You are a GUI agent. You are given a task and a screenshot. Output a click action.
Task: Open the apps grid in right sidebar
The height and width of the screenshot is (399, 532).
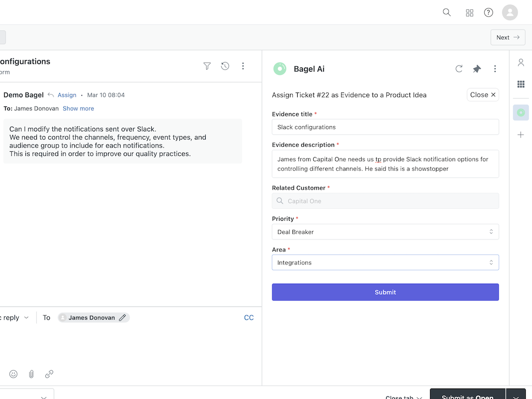point(521,84)
